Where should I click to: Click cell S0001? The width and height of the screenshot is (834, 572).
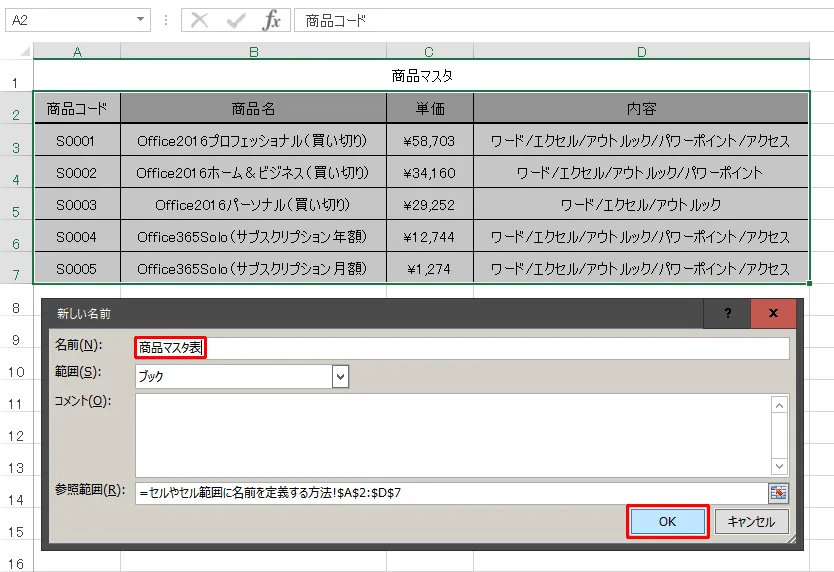pos(77,140)
